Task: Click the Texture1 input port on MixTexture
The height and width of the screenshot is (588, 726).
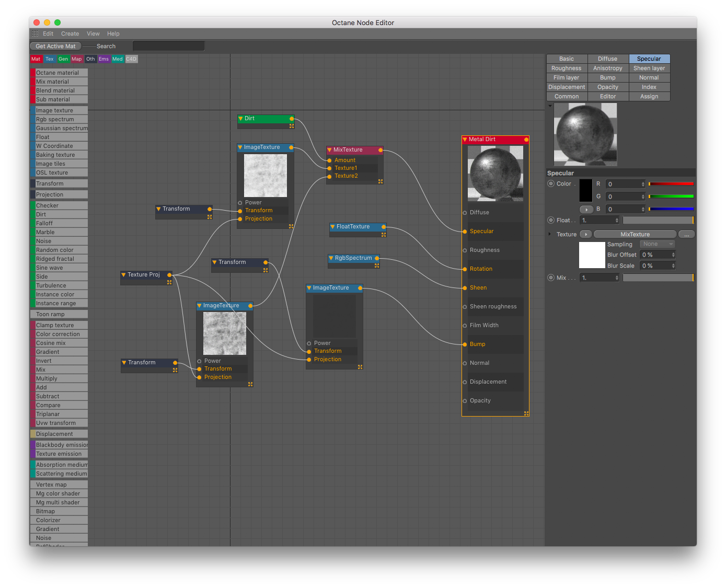Action: click(329, 168)
